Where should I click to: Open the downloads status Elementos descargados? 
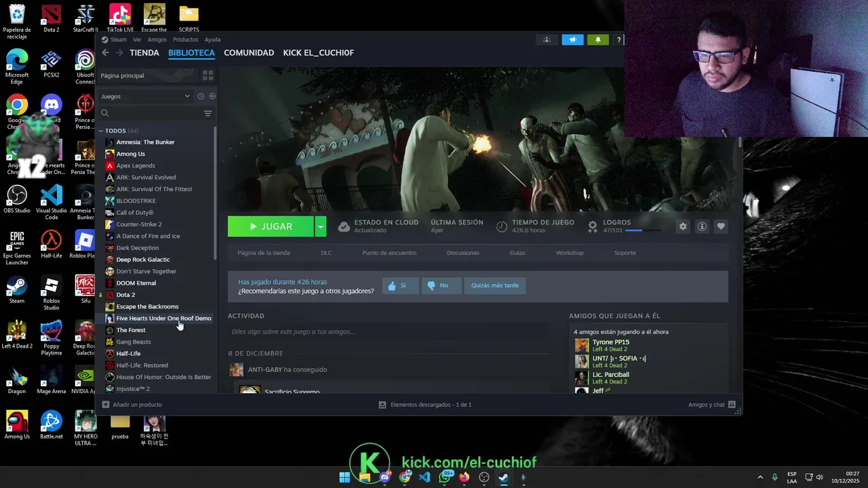[x=425, y=405]
